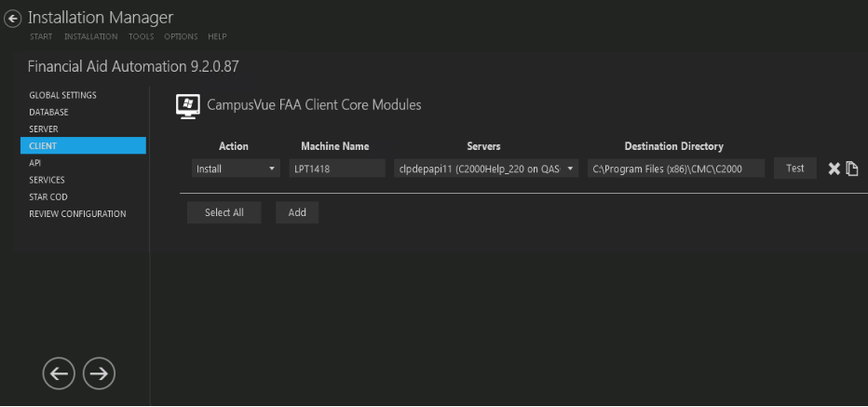The height and width of the screenshot is (407, 868).
Task: Expand the Servers dropdown list
Action: click(486, 169)
